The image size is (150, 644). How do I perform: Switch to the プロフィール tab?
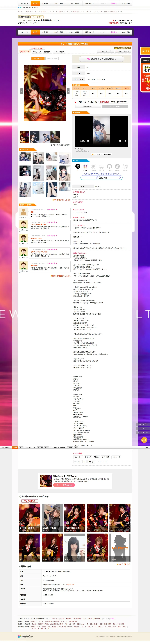(25, 52)
